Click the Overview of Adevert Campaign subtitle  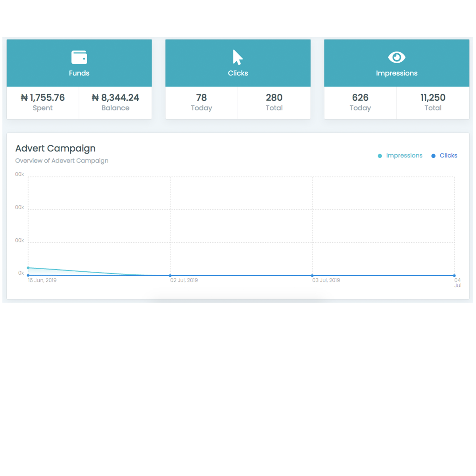point(62,161)
